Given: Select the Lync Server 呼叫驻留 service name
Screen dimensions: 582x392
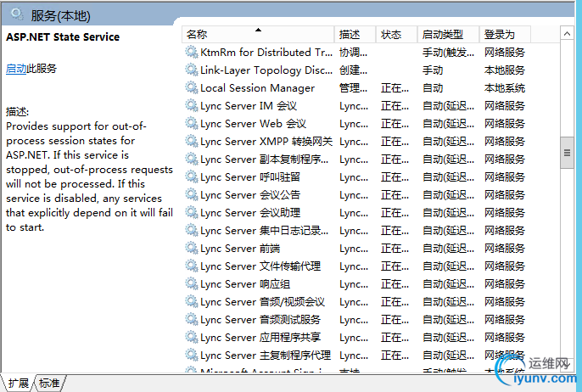Looking at the screenshot, I should (250, 177).
